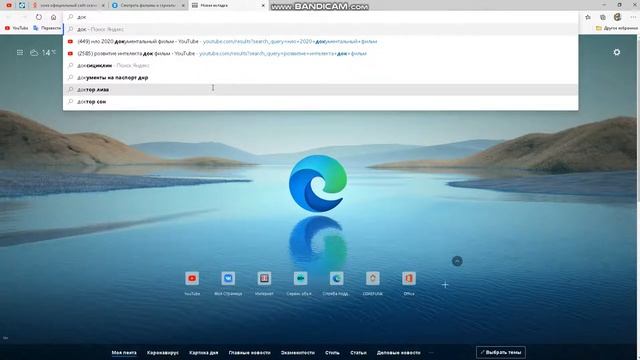
Task: Open the 'Перевести' bookmark in favorites bar
Action: tap(47, 28)
